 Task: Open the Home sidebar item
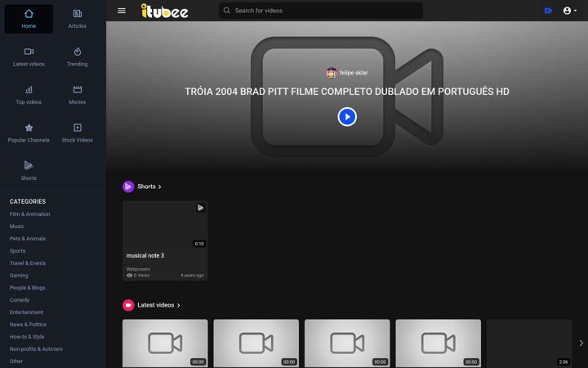pos(29,19)
